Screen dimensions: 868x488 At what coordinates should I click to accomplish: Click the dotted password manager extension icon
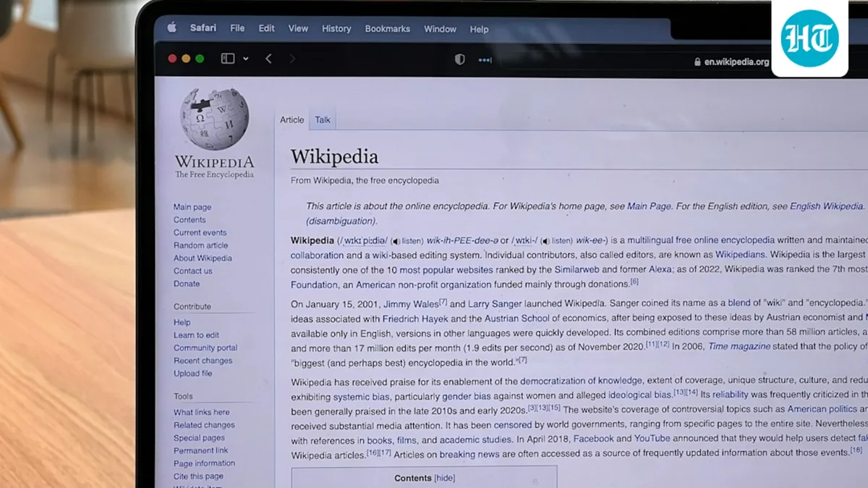(x=485, y=61)
